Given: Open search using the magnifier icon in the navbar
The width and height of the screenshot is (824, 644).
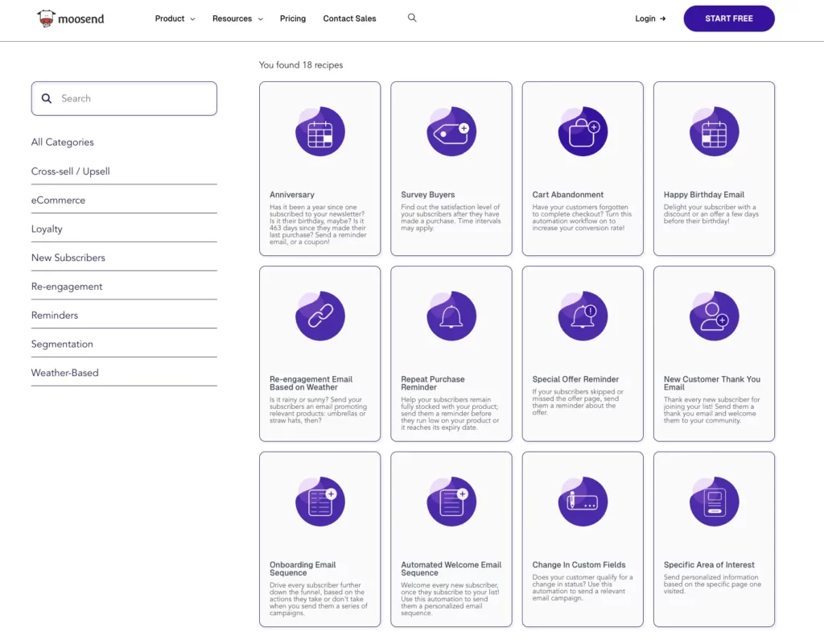Looking at the screenshot, I should tap(412, 17).
